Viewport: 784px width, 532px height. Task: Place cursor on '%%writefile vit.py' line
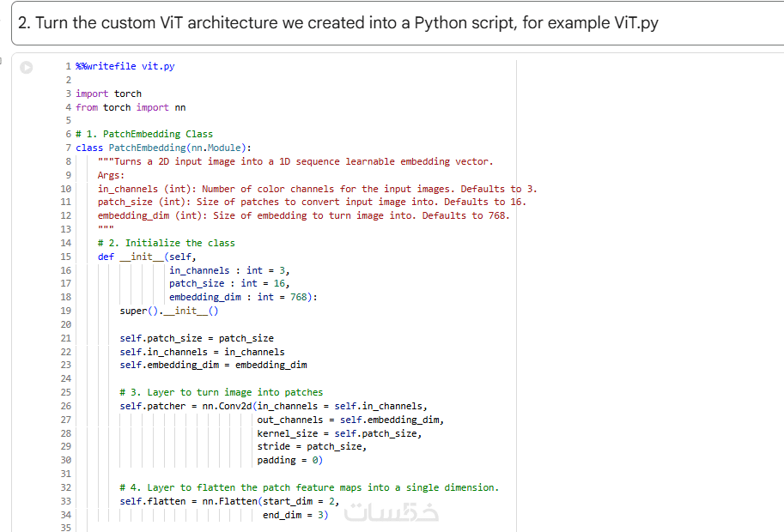pos(125,66)
